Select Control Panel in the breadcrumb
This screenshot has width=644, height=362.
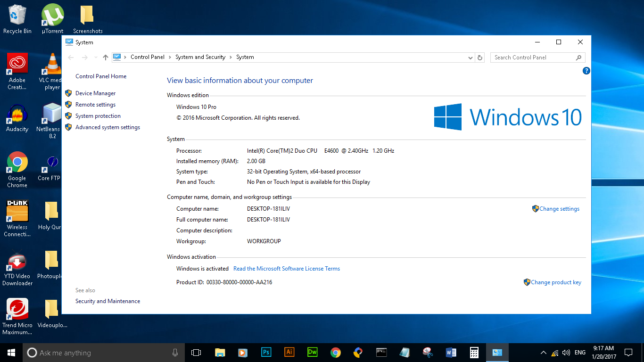point(148,57)
